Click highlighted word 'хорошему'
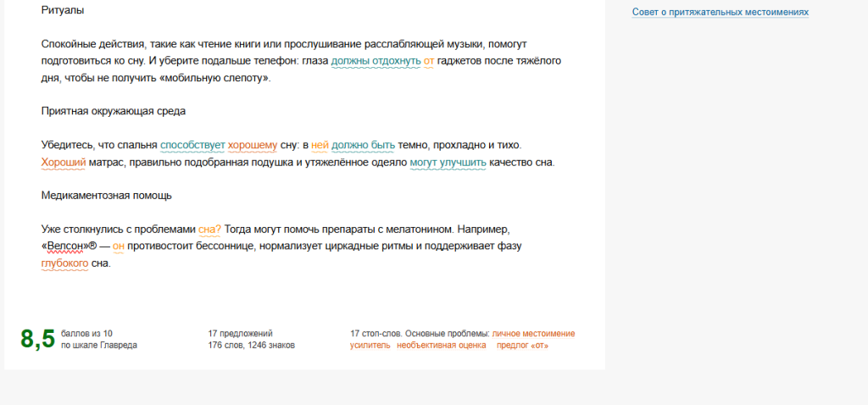The height and width of the screenshot is (405, 868). [x=253, y=146]
